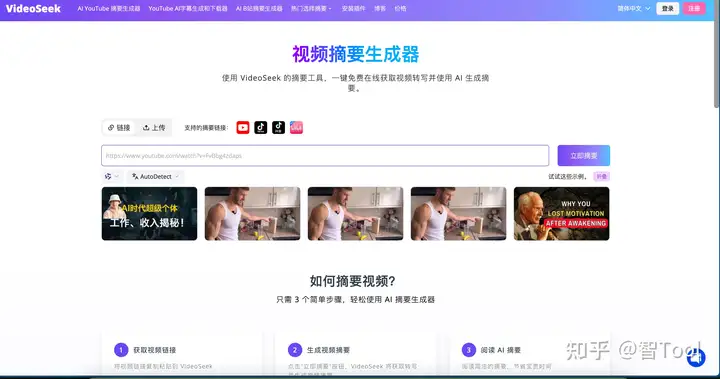The image size is (720, 379).
Task: Focus the YouTube URL input field
Action: point(325,156)
